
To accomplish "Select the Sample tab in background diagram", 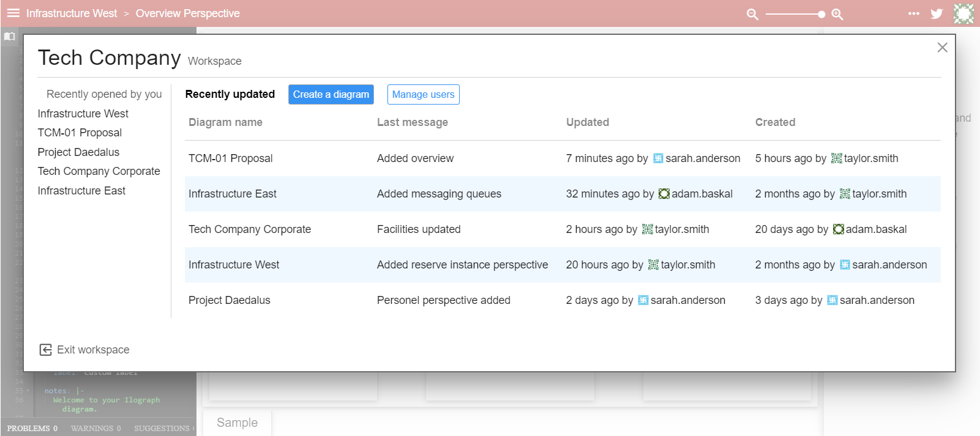I will [238, 423].
